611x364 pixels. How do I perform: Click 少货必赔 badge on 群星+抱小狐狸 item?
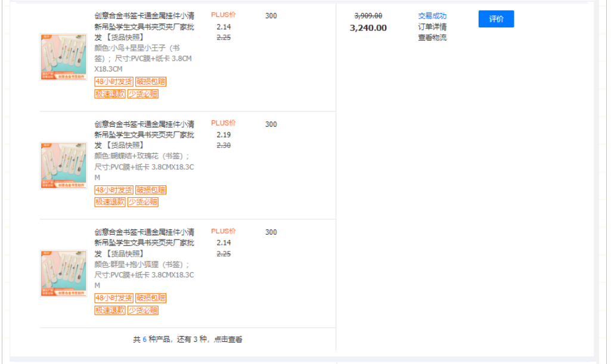point(143,310)
